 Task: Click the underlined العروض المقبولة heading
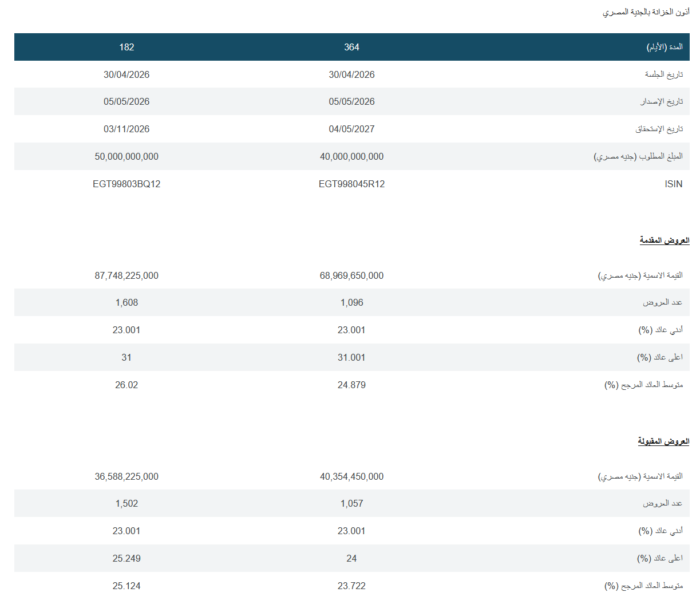[663, 441]
